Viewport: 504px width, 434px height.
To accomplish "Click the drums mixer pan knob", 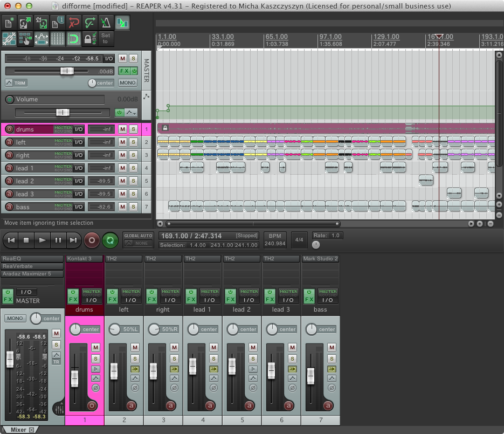I will [x=75, y=329].
